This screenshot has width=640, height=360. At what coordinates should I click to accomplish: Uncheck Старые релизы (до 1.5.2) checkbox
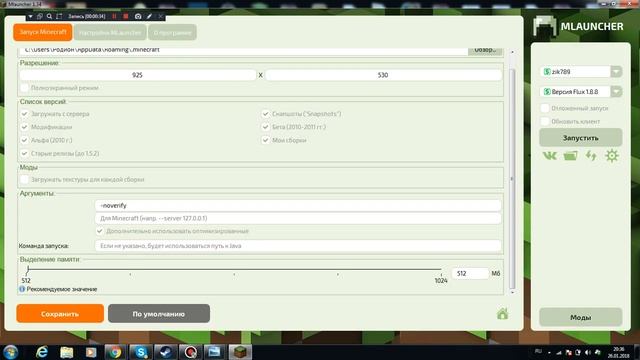(24, 153)
